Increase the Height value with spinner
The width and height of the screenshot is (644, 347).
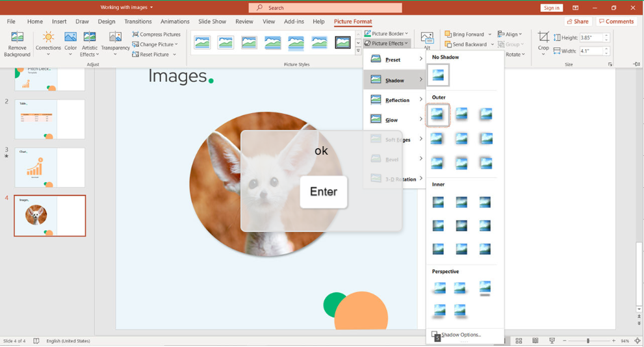pyautogui.click(x=606, y=35)
